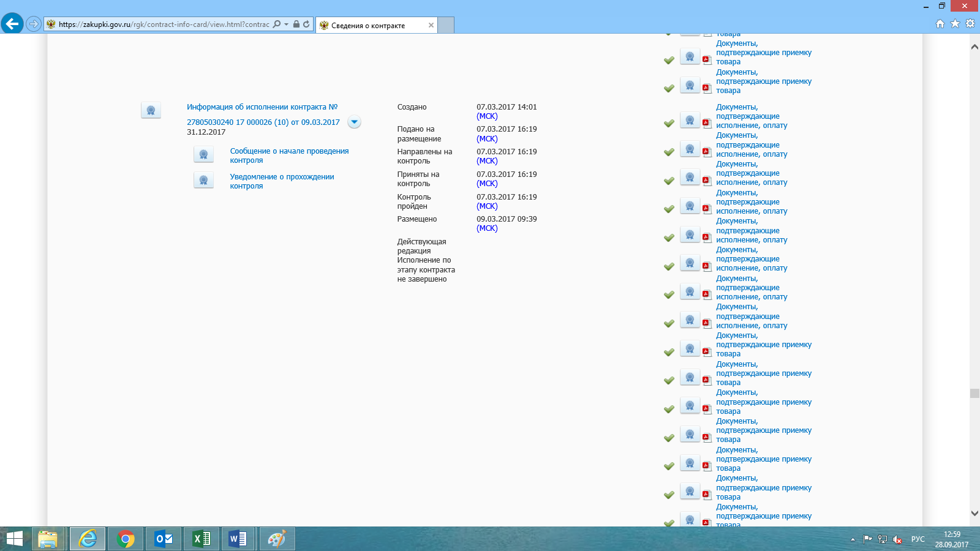Click the Internet Explorer taskbar icon
The width and height of the screenshot is (980, 551).
pos(88,539)
